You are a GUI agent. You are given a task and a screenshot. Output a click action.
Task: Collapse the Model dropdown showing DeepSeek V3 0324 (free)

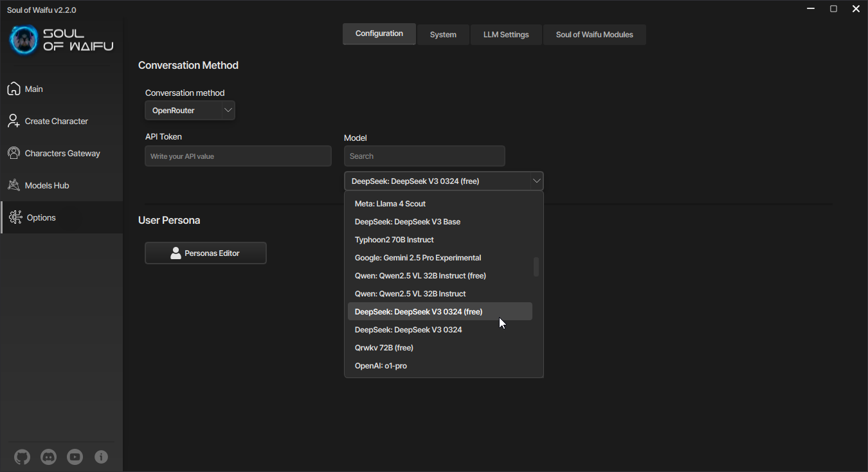coord(444,181)
